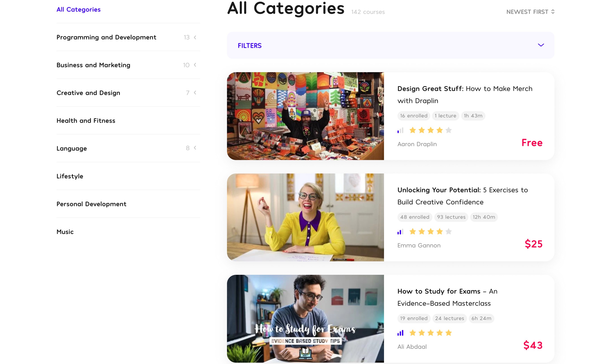Click the Study for Exams thumbnail
611x364 pixels.
point(305,319)
